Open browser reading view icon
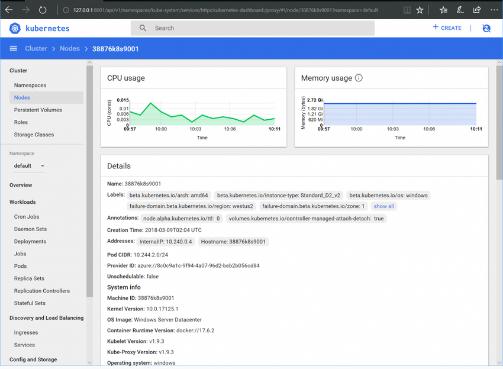The width and height of the screenshot is (503, 369). click(407, 10)
